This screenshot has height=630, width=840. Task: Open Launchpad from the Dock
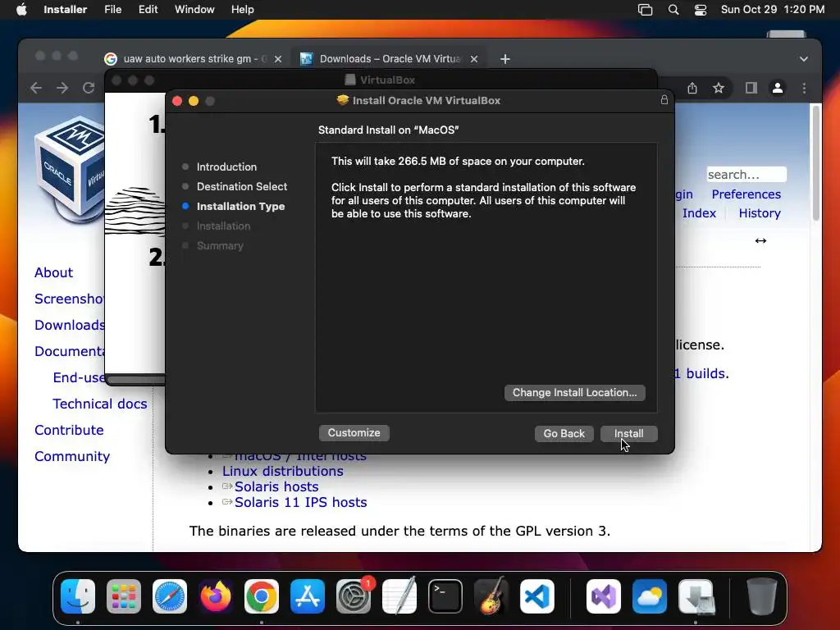(x=124, y=596)
